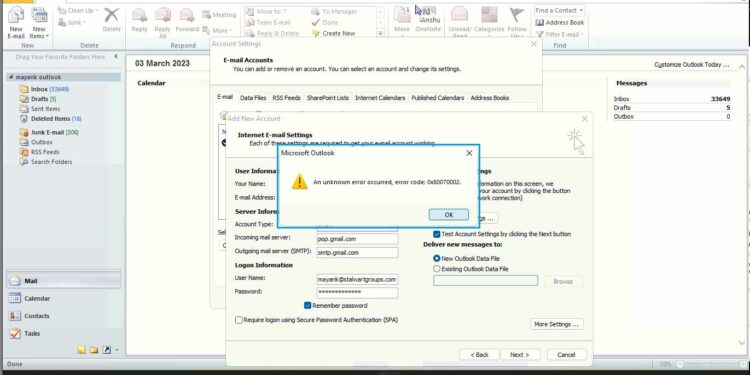Open the Internet Calendars tab
This screenshot has width=750, height=375.
380,98
